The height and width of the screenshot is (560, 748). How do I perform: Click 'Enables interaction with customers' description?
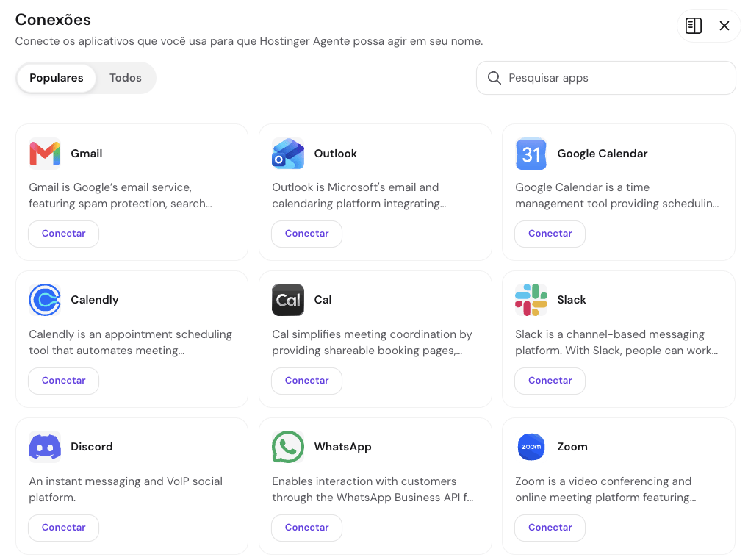coord(373,489)
